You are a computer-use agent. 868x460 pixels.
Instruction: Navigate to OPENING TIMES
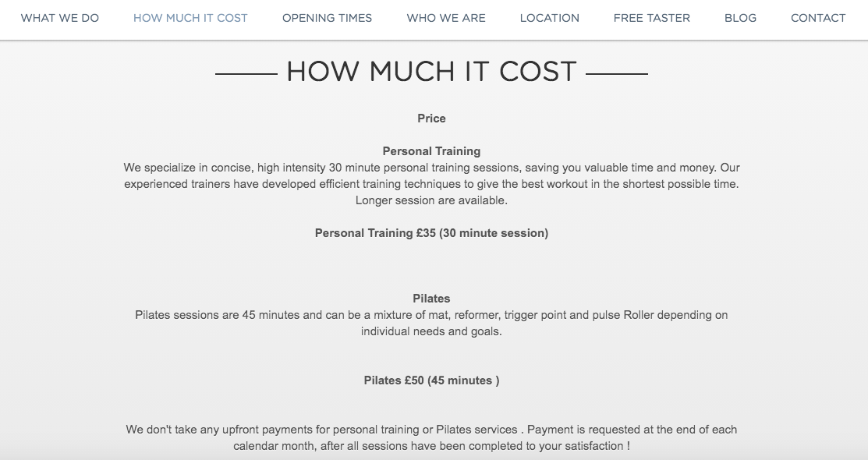[x=327, y=18]
